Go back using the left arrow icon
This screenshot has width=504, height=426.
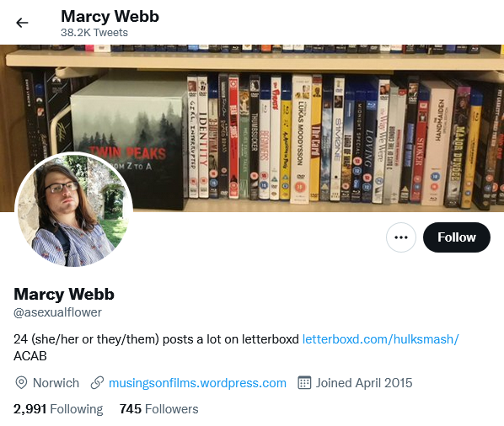pos(22,23)
